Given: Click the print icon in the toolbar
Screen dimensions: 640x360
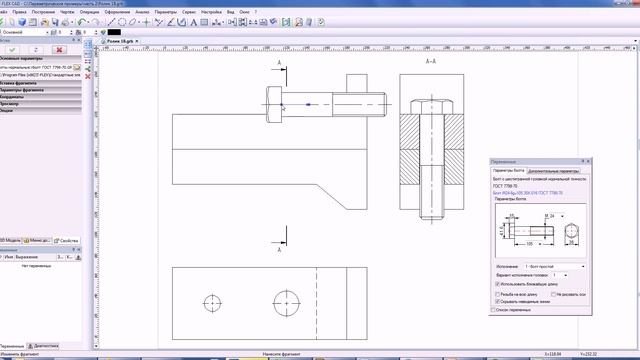Looking at the screenshot, I should (65, 22).
